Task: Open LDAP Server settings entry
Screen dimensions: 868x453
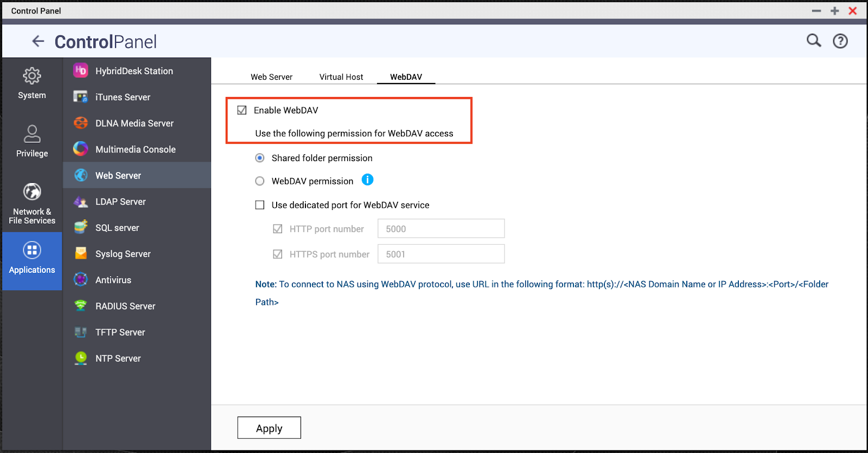Action: click(137, 201)
